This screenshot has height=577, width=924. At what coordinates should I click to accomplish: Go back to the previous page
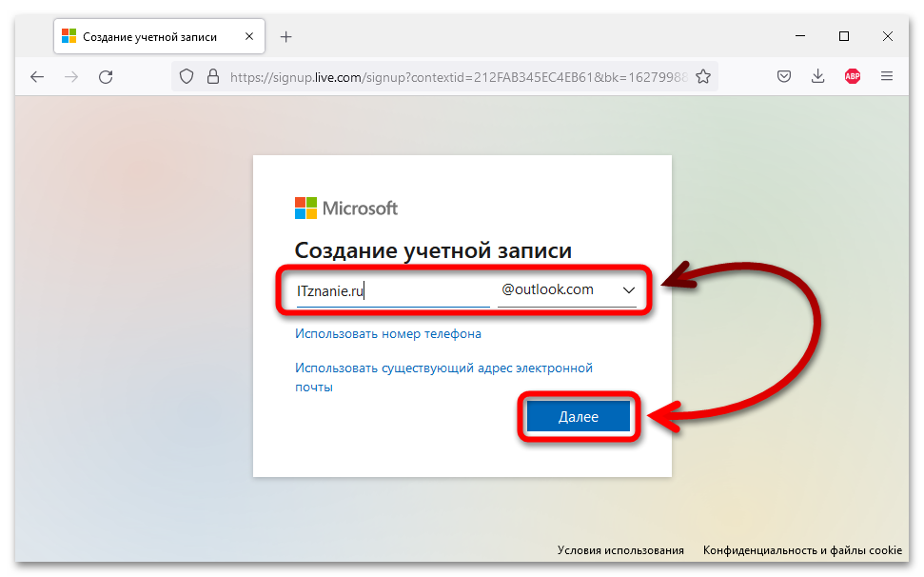coord(37,76)
